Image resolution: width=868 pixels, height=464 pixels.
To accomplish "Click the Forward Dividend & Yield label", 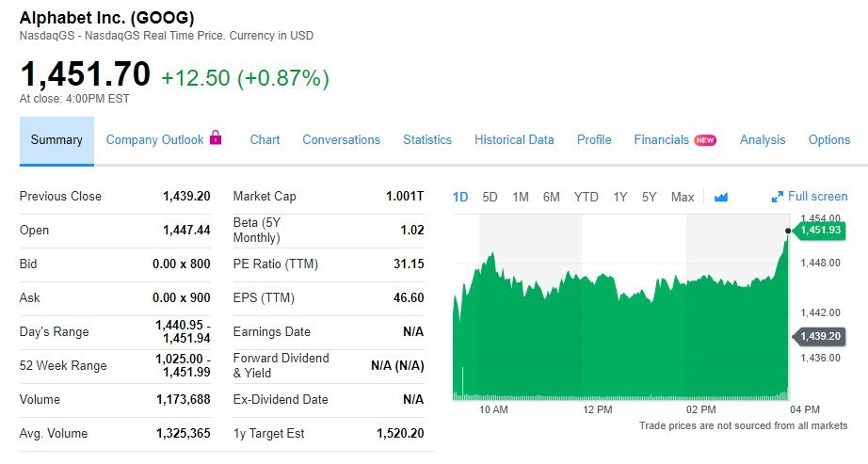I will pos(281,365).
